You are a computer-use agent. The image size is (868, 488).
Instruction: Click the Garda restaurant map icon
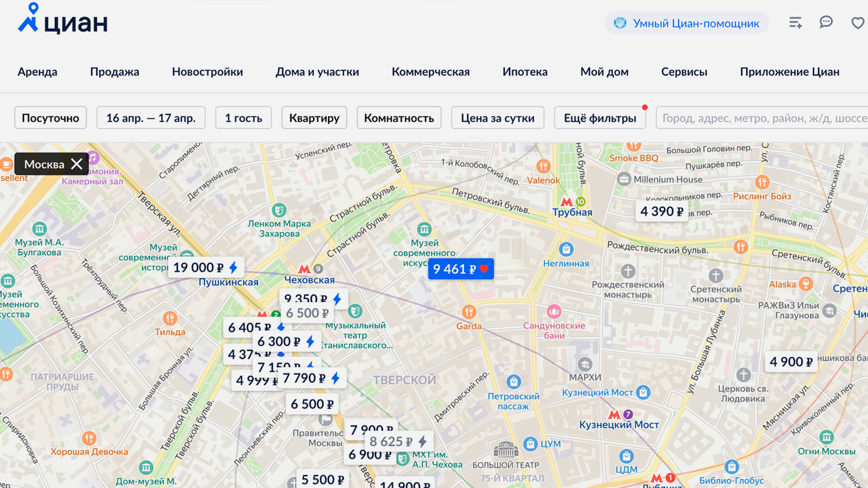click(x=469, y=312)
